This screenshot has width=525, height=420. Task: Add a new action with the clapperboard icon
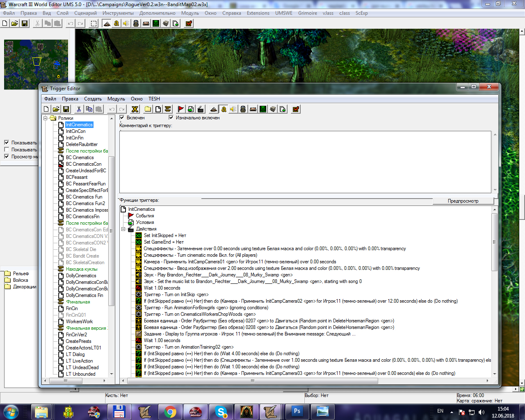[201, 109]
